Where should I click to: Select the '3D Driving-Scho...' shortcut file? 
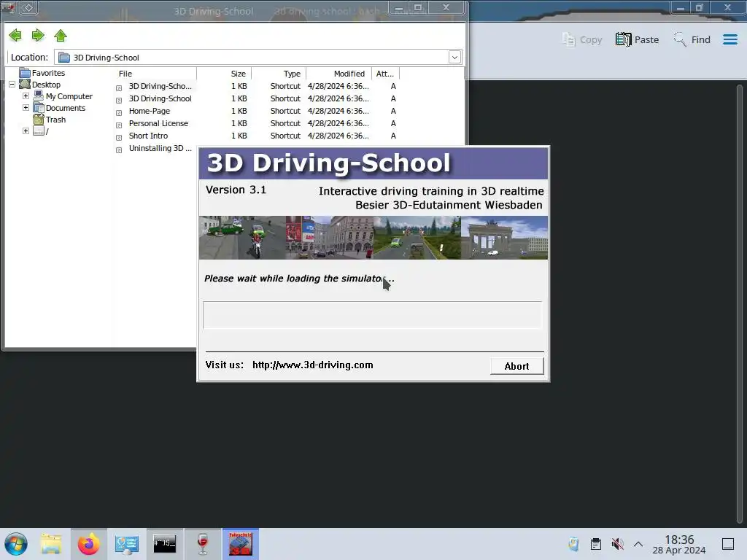[160, 86]
